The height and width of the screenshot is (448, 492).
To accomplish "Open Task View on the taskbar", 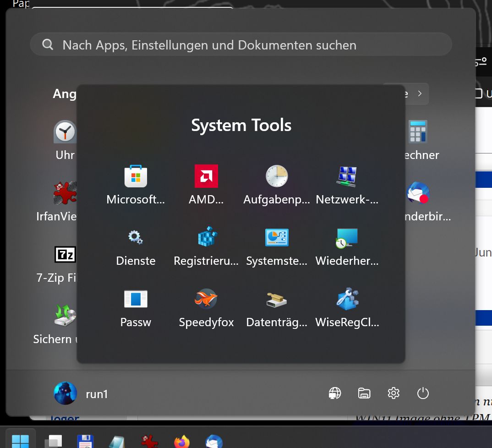I will point(53,441).
